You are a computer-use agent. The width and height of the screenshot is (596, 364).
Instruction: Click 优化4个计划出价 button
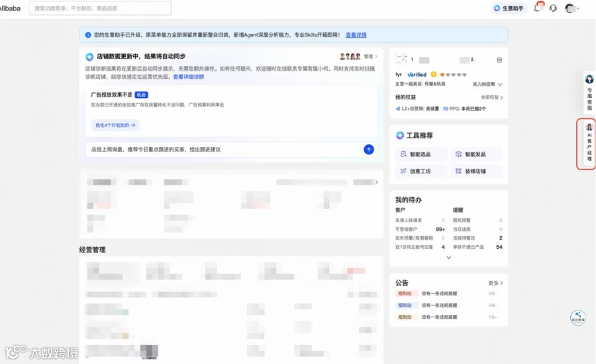pos(115,125)
